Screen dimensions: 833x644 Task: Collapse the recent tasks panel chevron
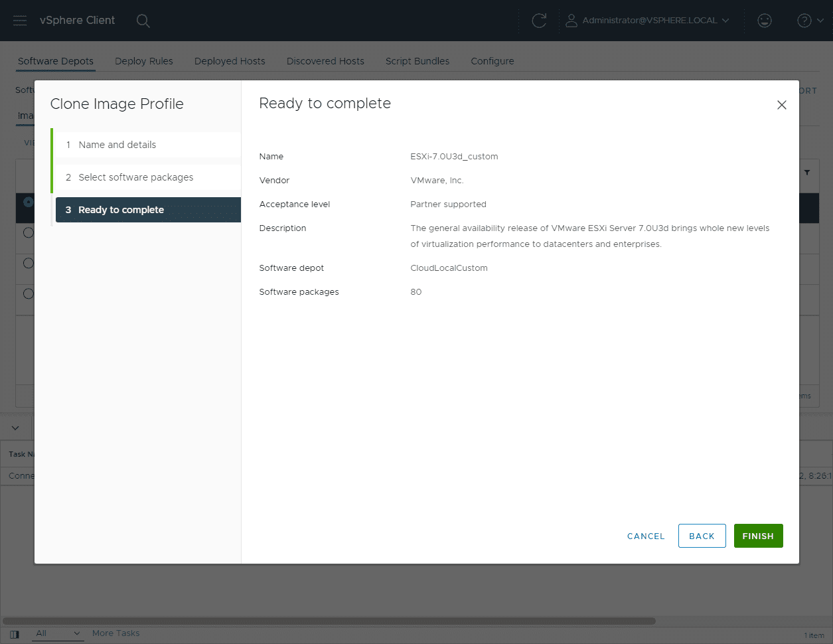pyautogui.click(x=15, y=428)
